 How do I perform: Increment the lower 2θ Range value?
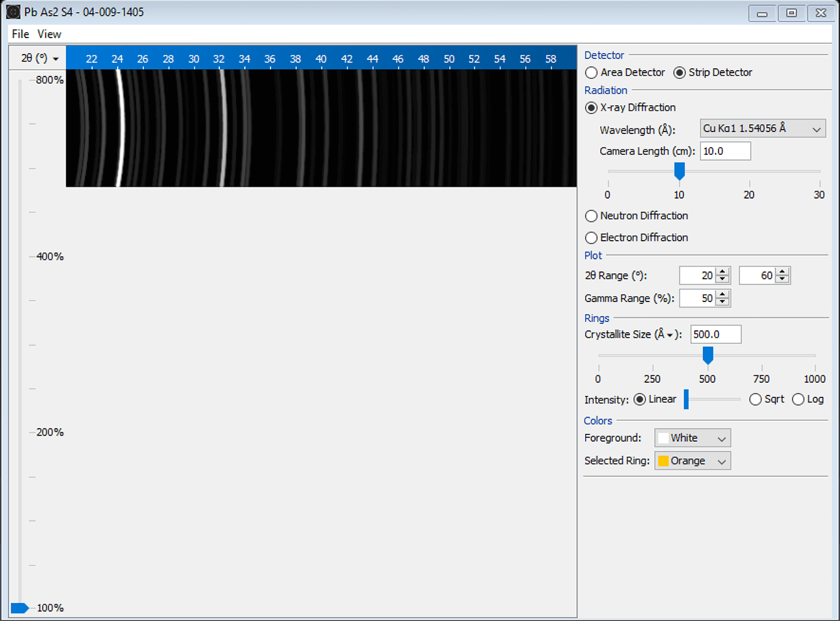[723, 271]
